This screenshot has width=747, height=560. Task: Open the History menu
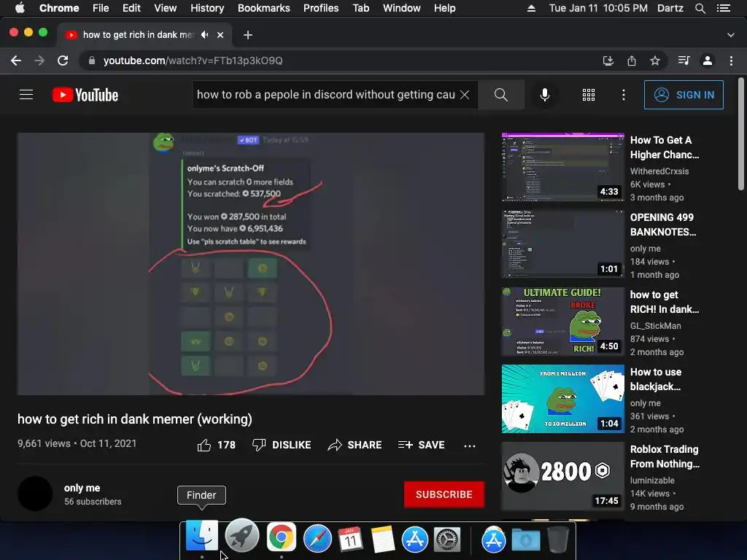207,8
